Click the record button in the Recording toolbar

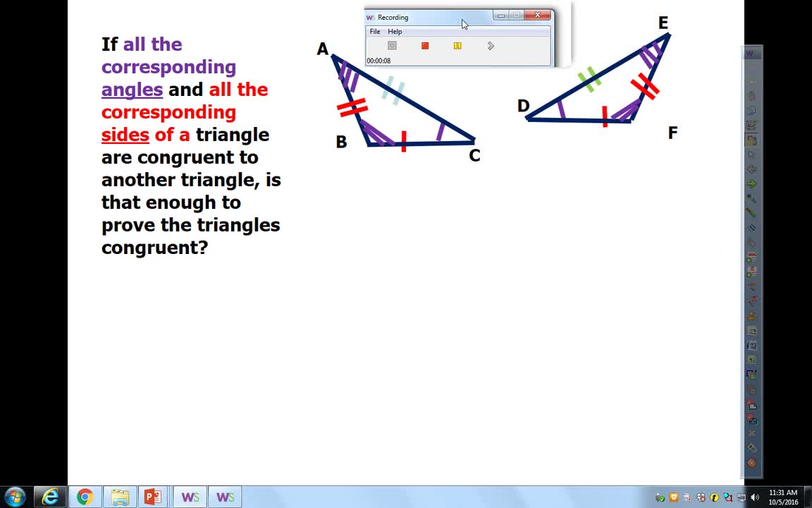(392, 45)
